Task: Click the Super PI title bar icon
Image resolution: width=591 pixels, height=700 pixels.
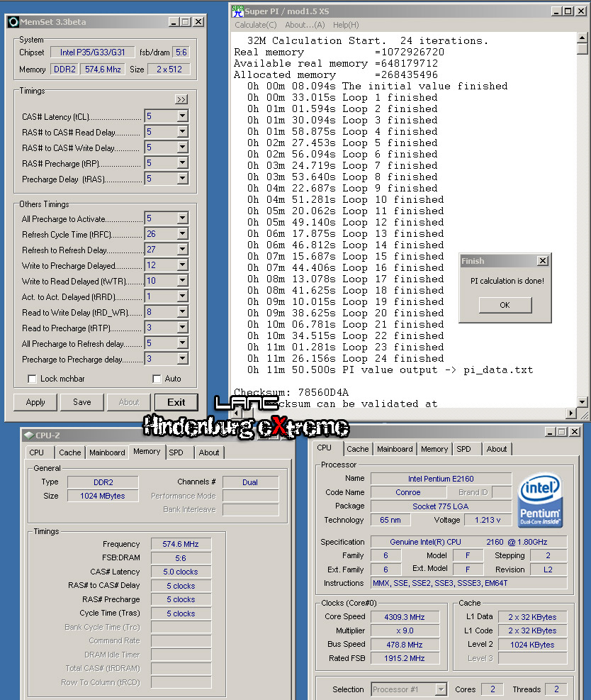Action: coord(237,11)
